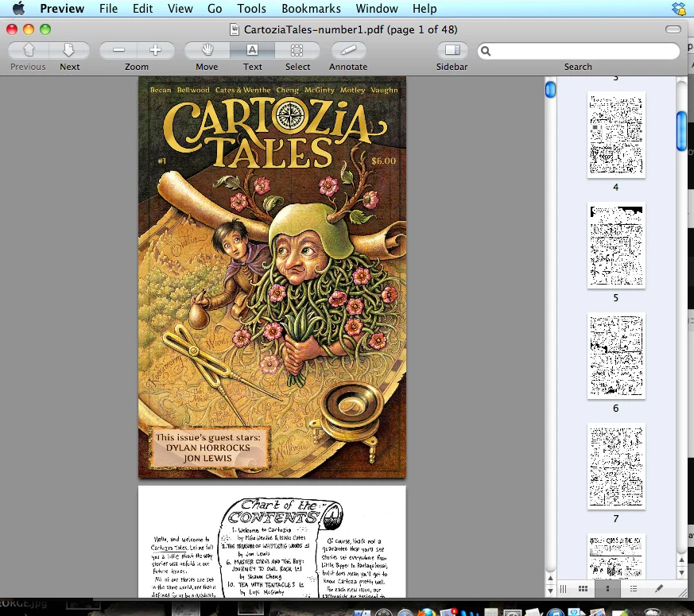Open the Tools menu
The image size is (694, 616).
pos(251,9)
